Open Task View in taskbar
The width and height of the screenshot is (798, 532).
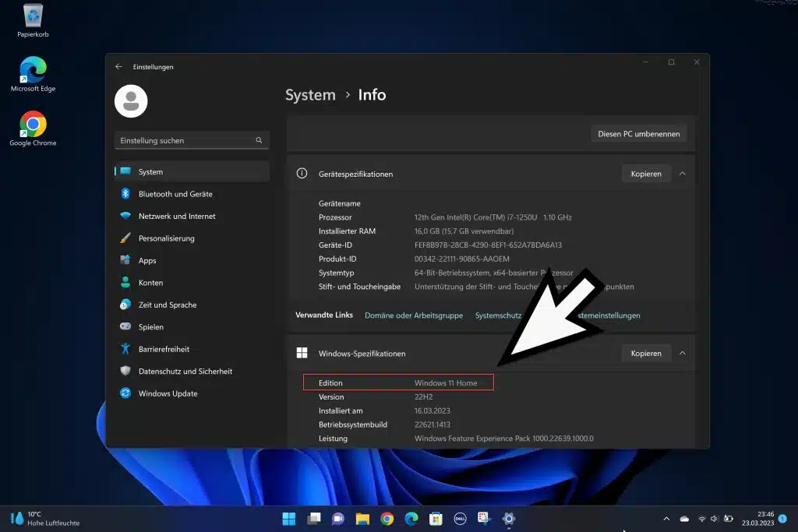313,519
